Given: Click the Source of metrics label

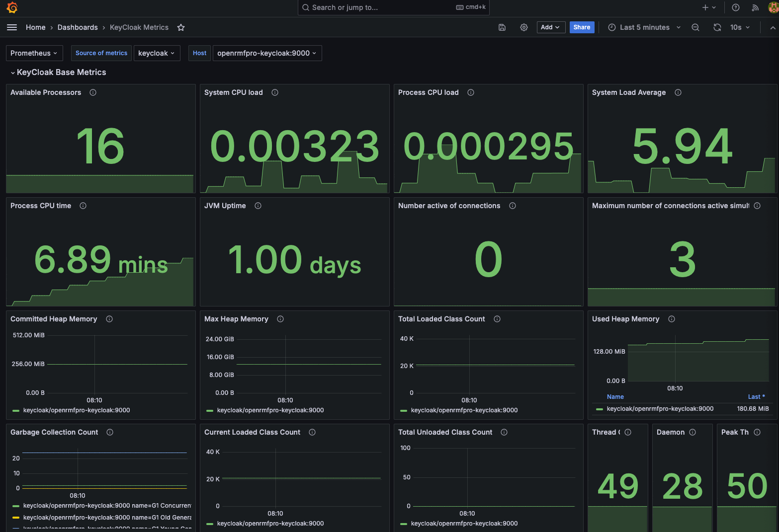Looking at the screenshot, I should 101,53.
